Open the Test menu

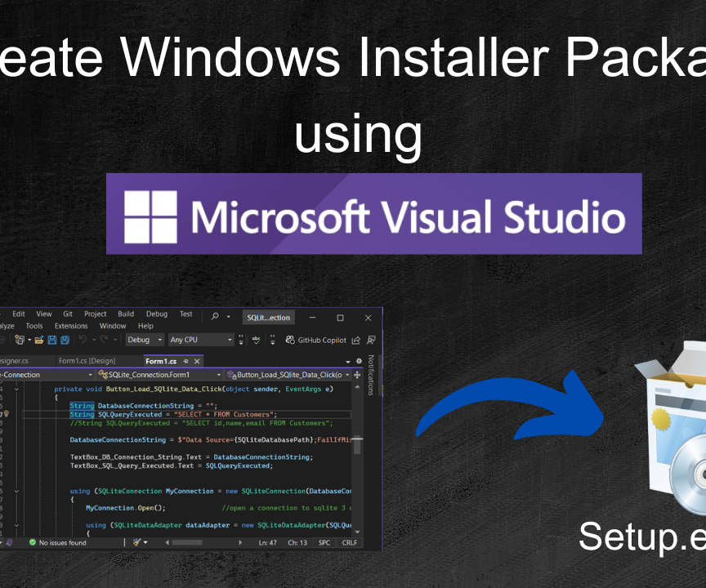pos(186,314)
